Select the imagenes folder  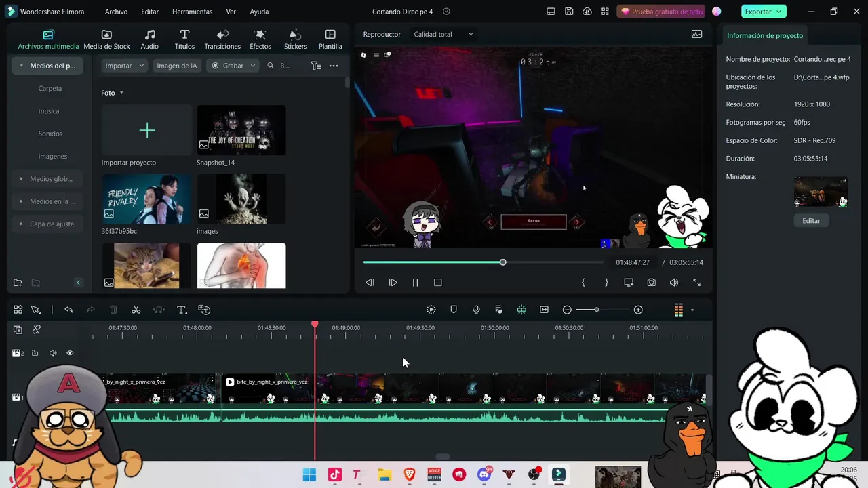tap(53, 156)
